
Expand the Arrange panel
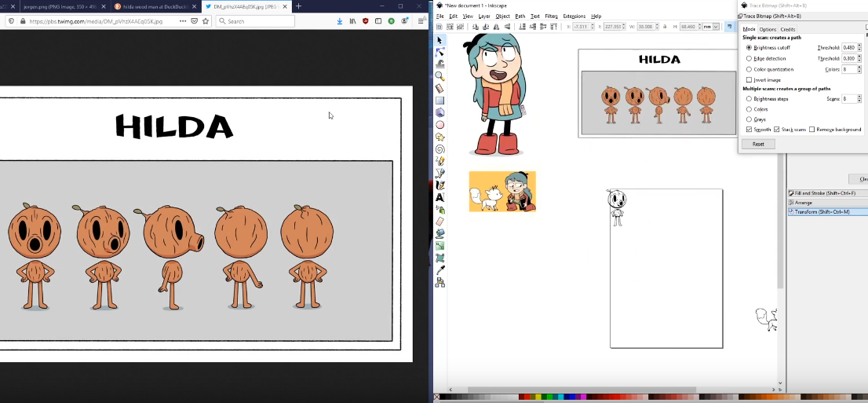point(828,203)
